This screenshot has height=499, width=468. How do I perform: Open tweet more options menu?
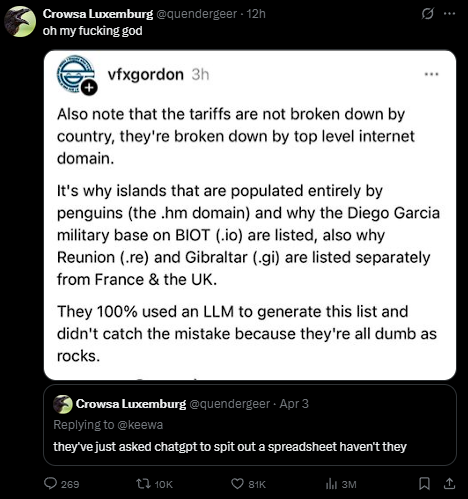pyautogui.click(x=449, y=14)
